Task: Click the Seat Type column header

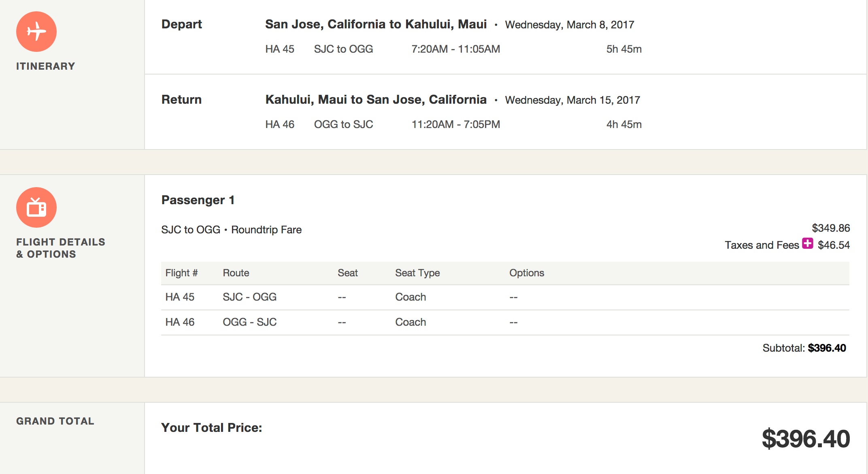Action: tap(417, 273)
